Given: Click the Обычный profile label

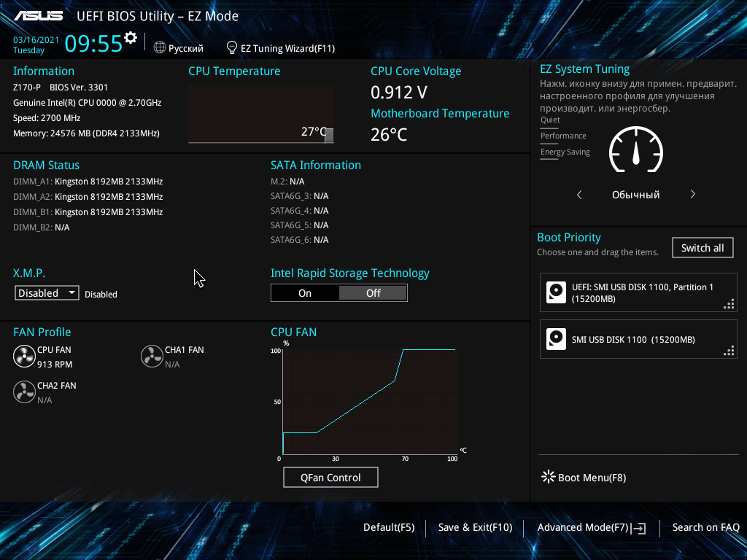Looking at the screenshot, I should coord(636,195).
